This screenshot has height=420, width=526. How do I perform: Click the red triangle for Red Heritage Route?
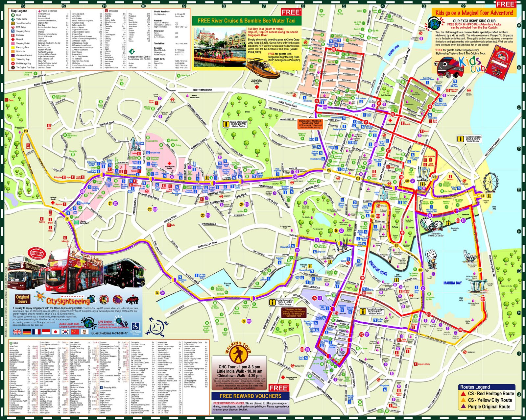pyautogui.click(x=463, y=394)
